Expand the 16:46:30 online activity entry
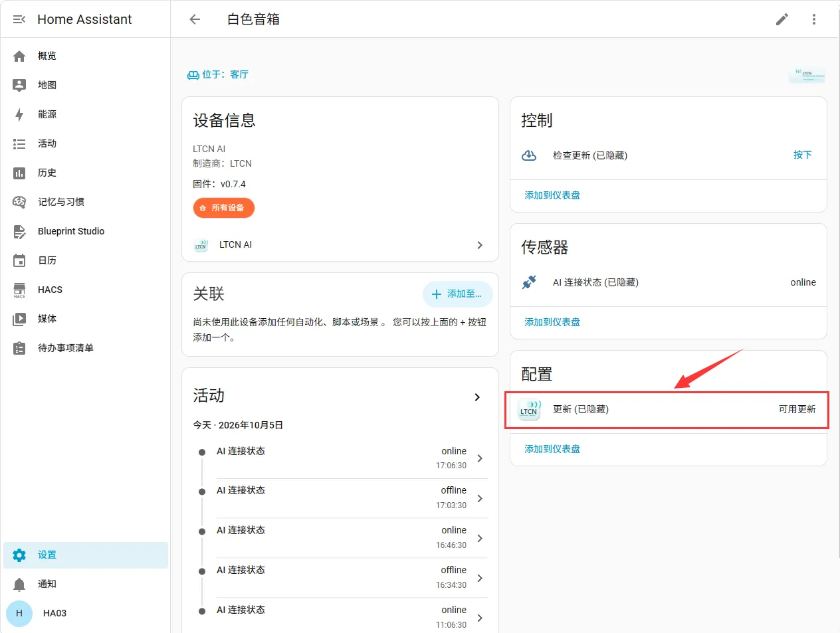The width and height of the screenshot is (840, 633). click(480, 538)
